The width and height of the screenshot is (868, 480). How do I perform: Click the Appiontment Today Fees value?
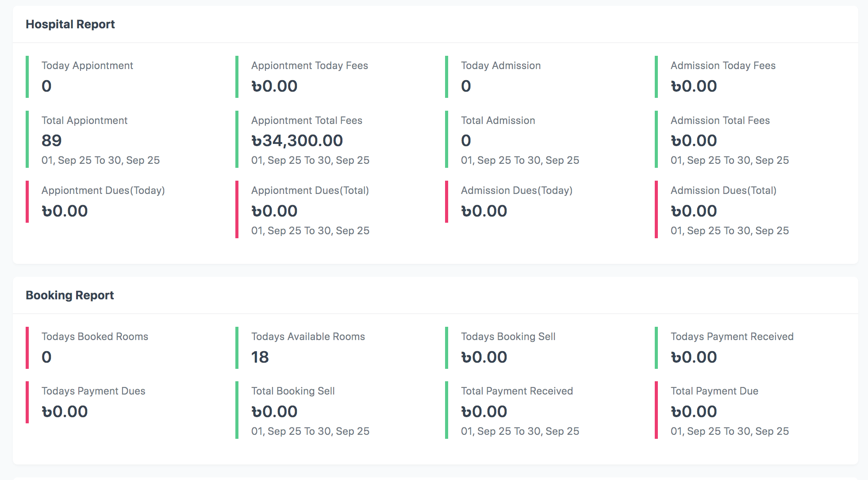pyautogui.click(x=274, y=86)
